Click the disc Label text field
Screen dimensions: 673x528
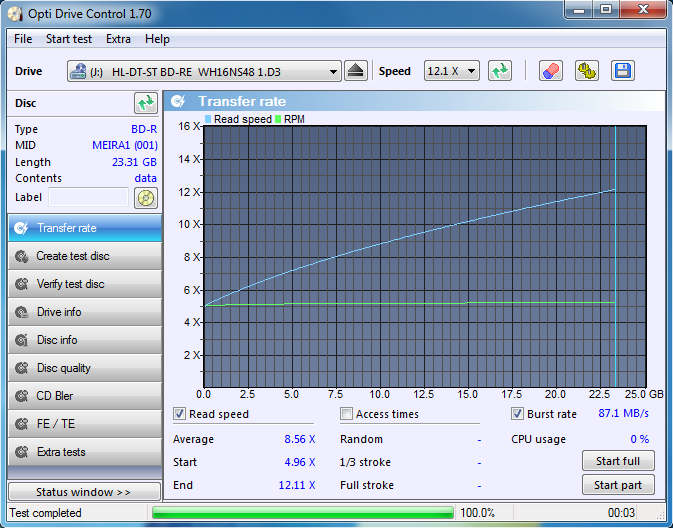(90, 198)
